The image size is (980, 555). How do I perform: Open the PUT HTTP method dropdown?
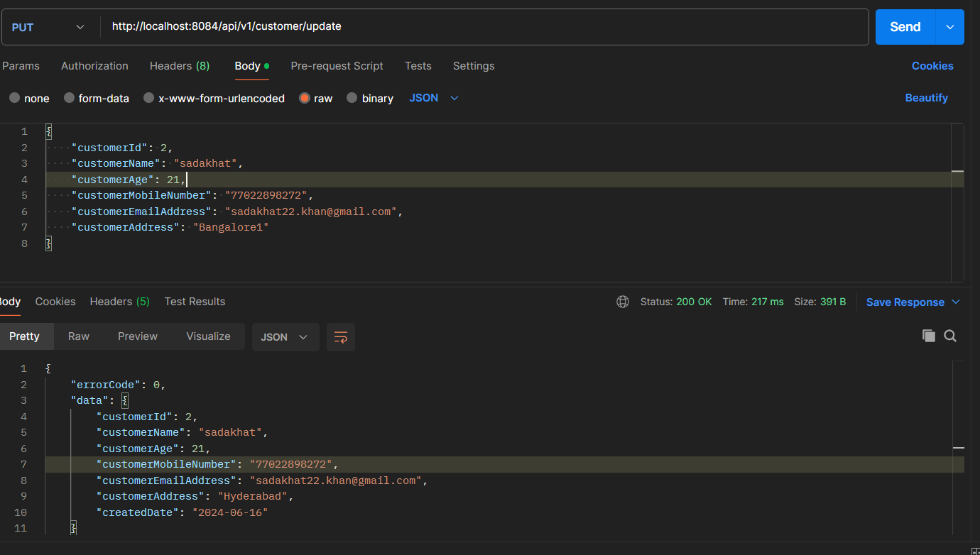tap(48, 27)
